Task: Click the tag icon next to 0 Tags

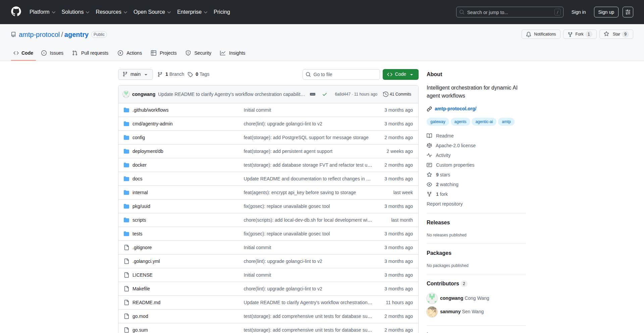Action: (x=190, y=74)
